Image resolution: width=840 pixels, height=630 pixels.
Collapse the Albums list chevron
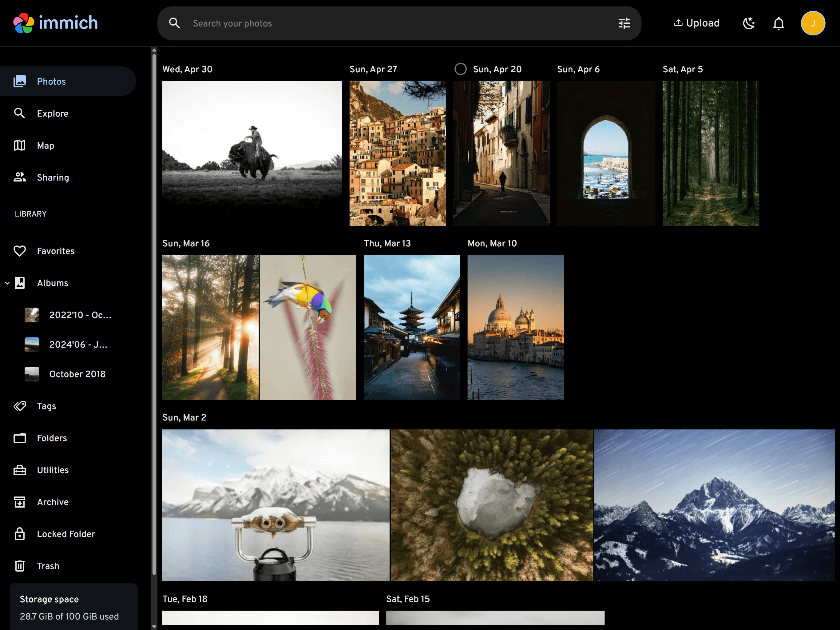(7, 283)
